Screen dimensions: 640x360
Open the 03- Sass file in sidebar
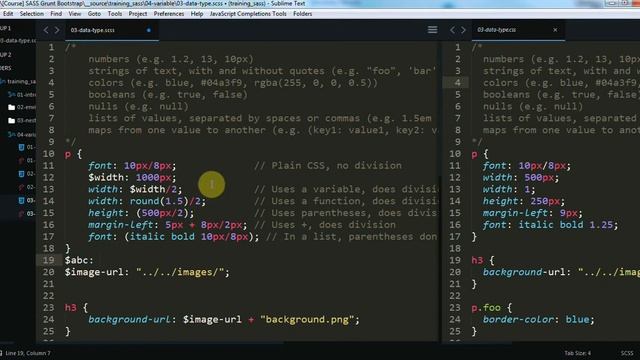tap(28, 213)
